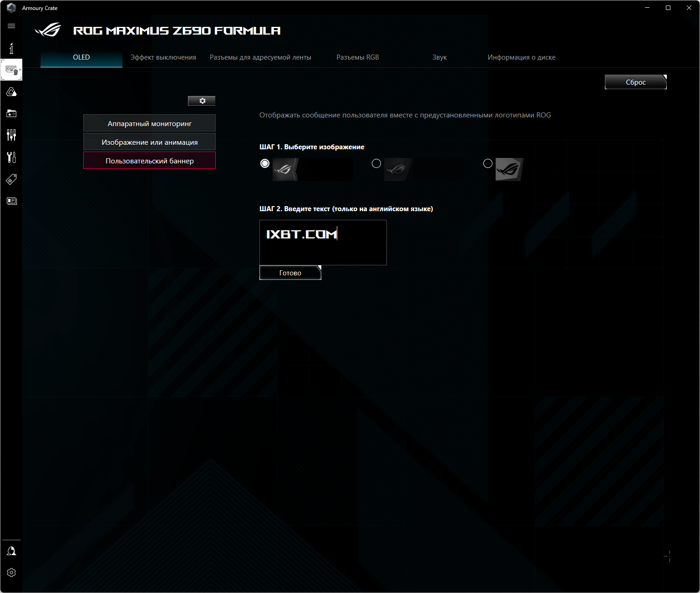Click the Armoury Crate title bar icon
The width and height of the screenshot is (700, 593).
click(11, 8)
